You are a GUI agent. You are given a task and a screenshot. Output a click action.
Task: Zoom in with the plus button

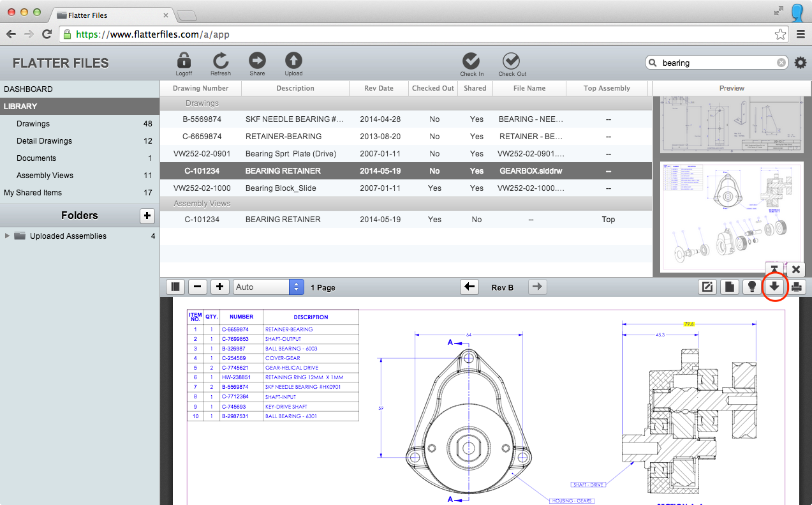pyautogui.click(x=220, y=287)
